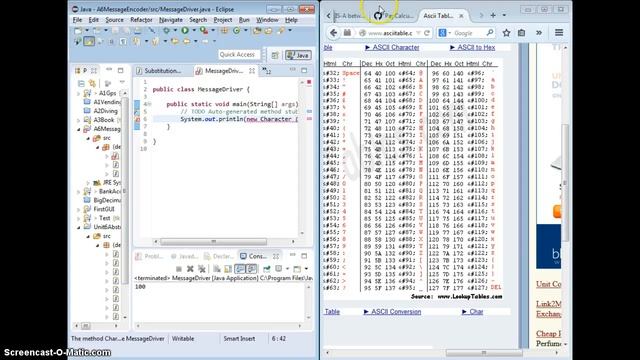Click the Open Perspective icon beside Java

point(275,55)
